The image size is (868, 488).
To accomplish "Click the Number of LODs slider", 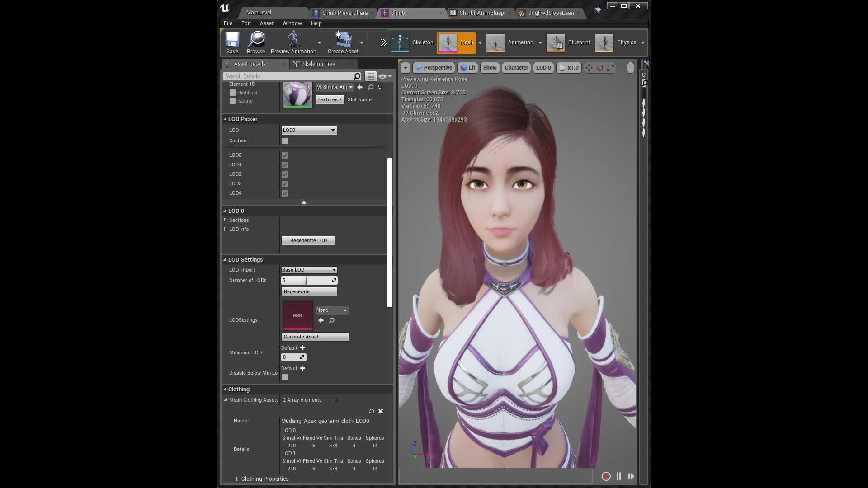I will (309, 280).
